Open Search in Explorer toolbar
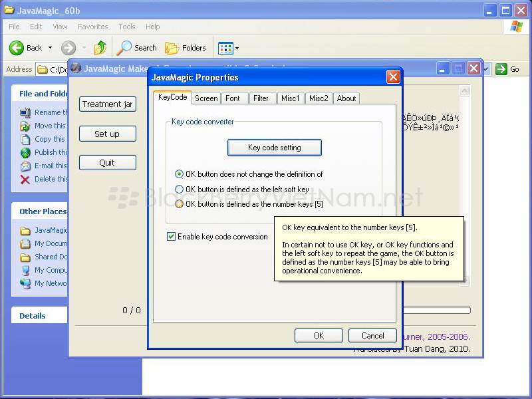Viewport: 532px width, 399px height. (137, 48)
